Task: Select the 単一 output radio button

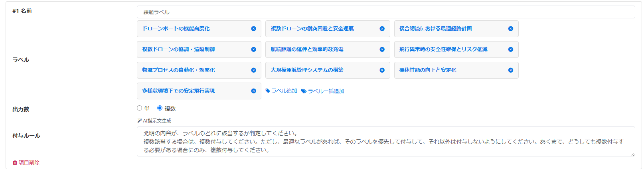Action: (x=140, y=108)
